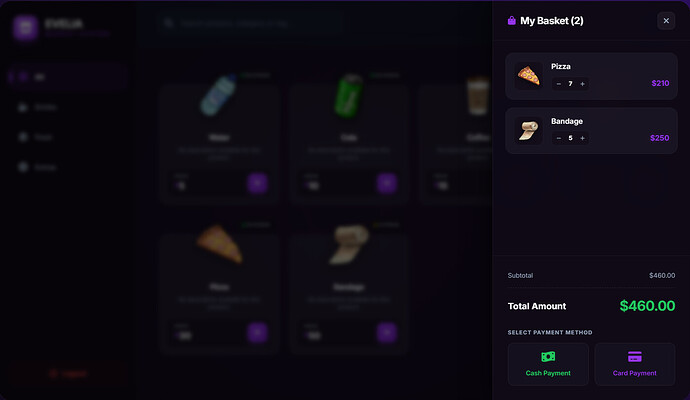
Task: Add the water bottle product to basket
Action: pyautogui.click(x=257, y=183)
